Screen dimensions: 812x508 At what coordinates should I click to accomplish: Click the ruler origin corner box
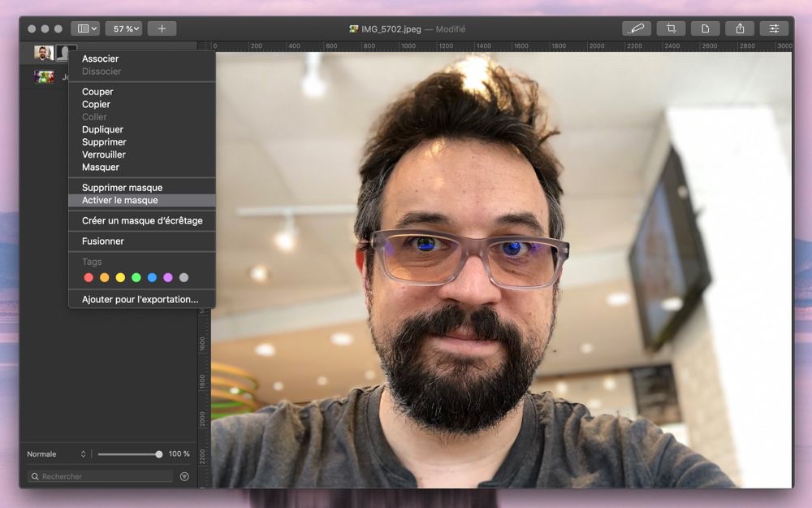(x=205, y=46)
